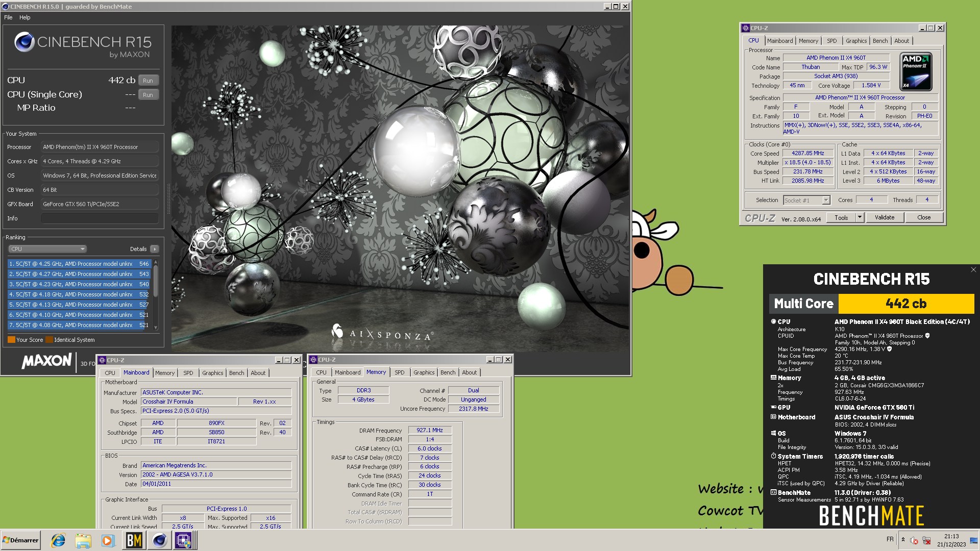Run the CPU benchmark
The image size is (980, 551).
coord(148,80)
